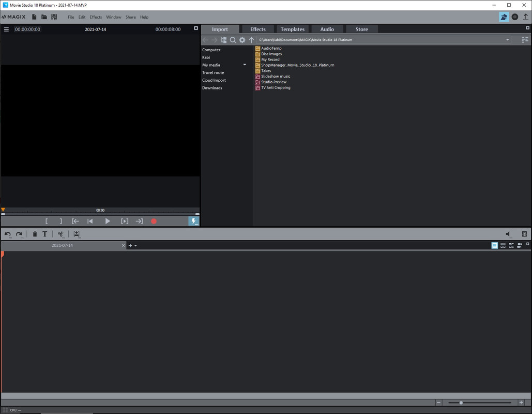Open the file path dropdown
The image size is (532, 414).
pos(507,40)
